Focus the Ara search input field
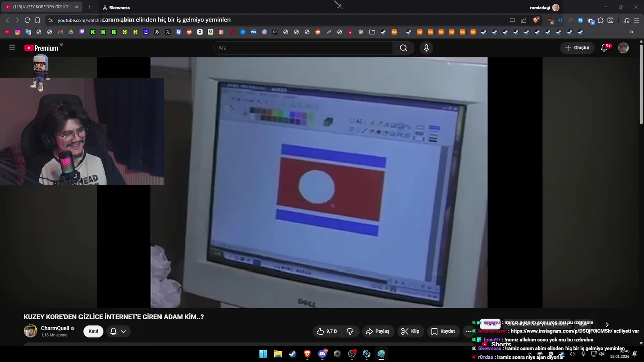The image size is (644, 362). pos(303,48)
